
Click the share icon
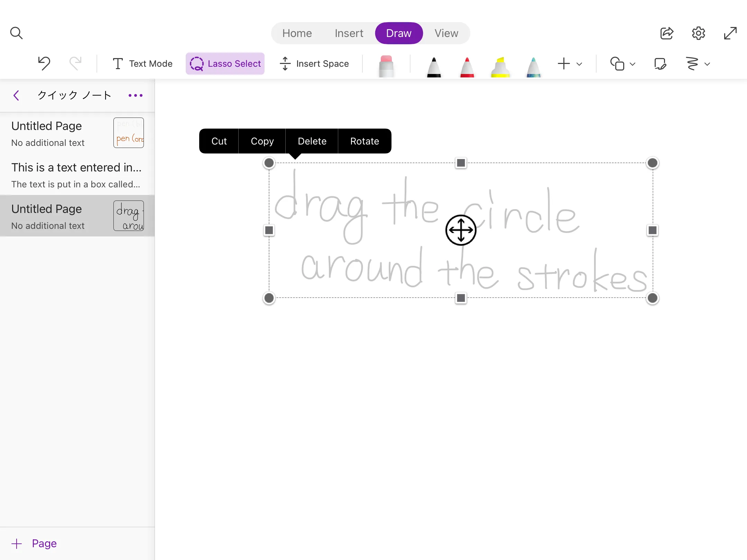[666, 33]
